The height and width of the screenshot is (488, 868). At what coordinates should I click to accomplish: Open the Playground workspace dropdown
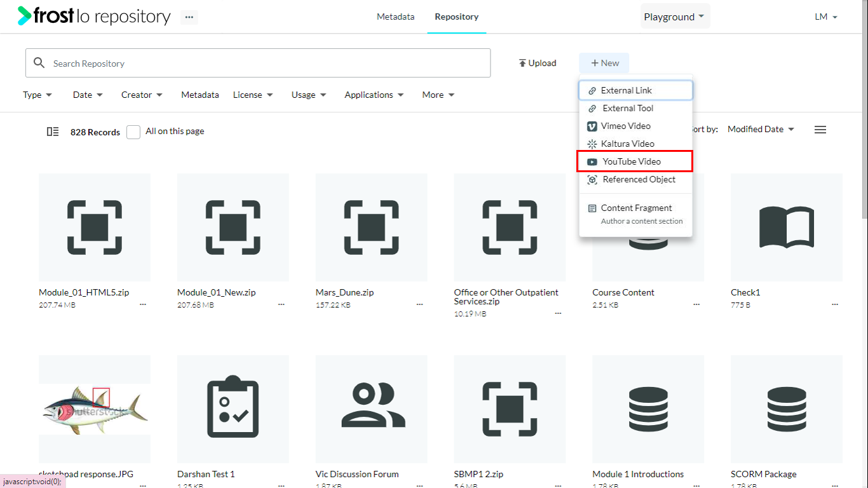[x=675, y=17]
